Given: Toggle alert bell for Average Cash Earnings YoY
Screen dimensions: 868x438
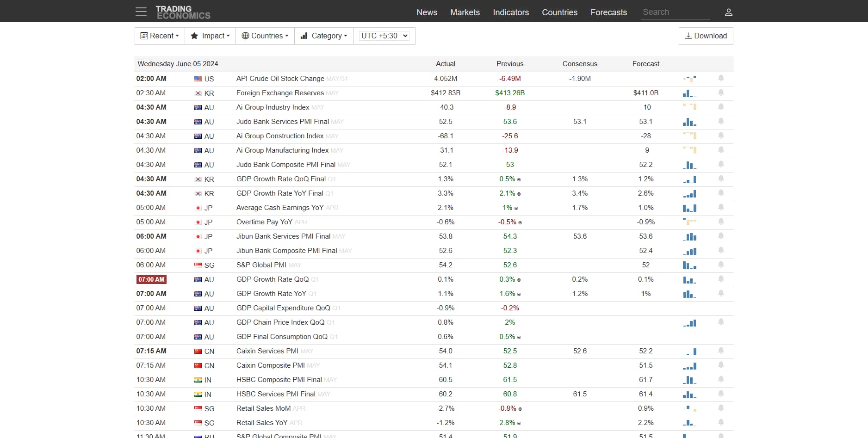Looking at the screenshot, I should [721, 207].
